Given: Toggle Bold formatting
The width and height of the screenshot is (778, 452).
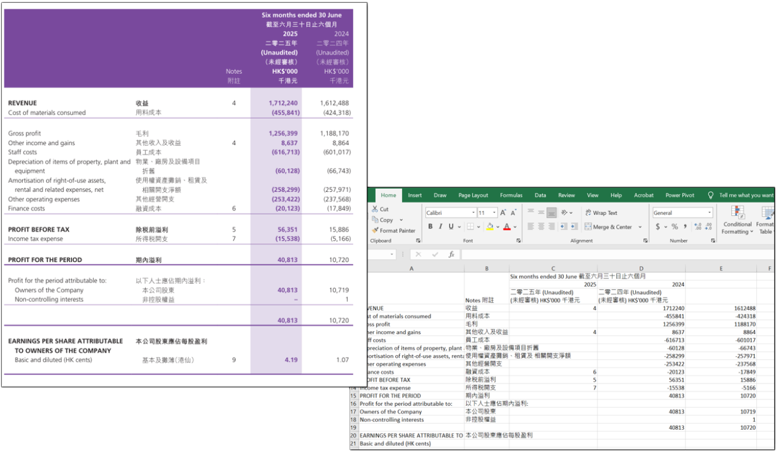Looking at the screenshot, I should click(430, 226).
